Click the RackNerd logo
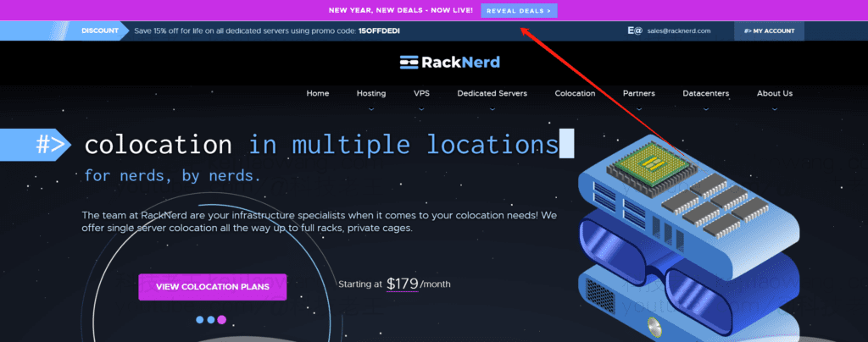 [449, 63]
